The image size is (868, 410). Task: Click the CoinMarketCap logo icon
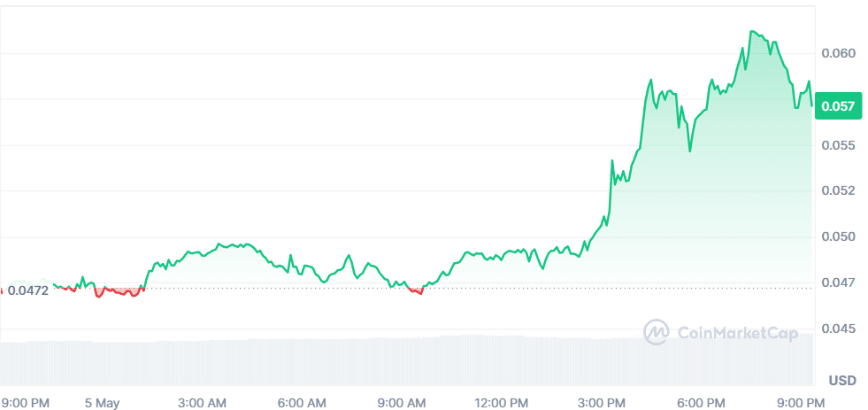coord(656,332)
